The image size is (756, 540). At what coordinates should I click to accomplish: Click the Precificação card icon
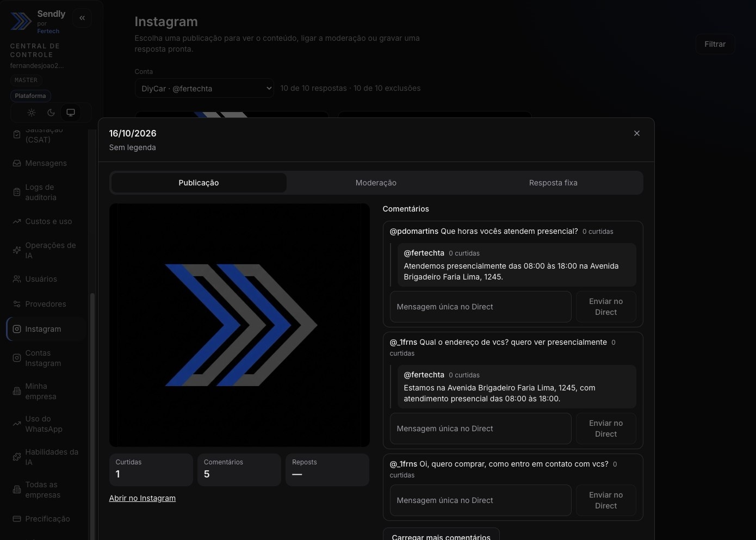click(x=17, y=519)
